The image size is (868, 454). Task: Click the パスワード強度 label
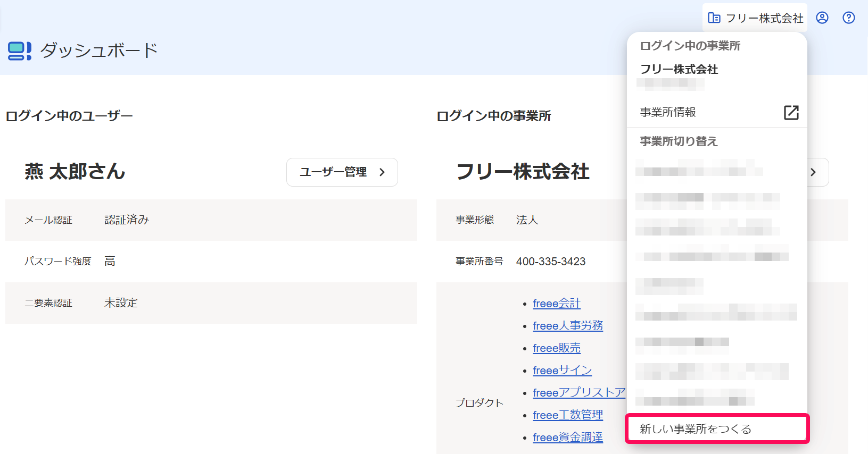pyautogui.click(x=58, y=261)
